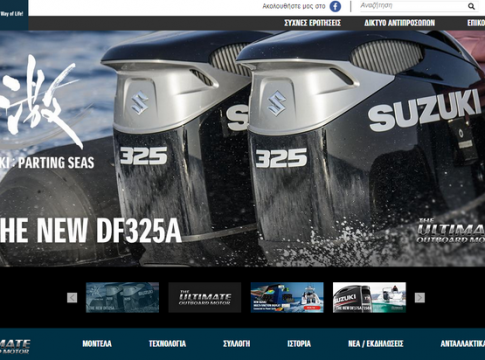Open ΣΥΧΝΕΣ ΕΡΩΤΗΣΕΙΣ menu item
The width and height of the screenshot is (485, 360).
[x=313, y=23]
